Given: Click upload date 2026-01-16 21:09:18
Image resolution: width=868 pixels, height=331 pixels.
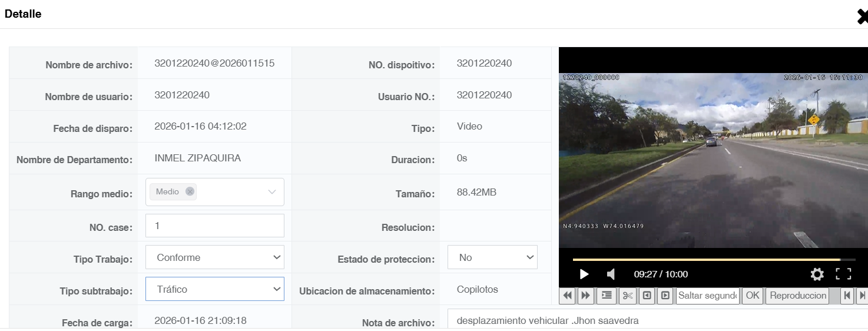Looking at the screenshot, I should (200, 320).
